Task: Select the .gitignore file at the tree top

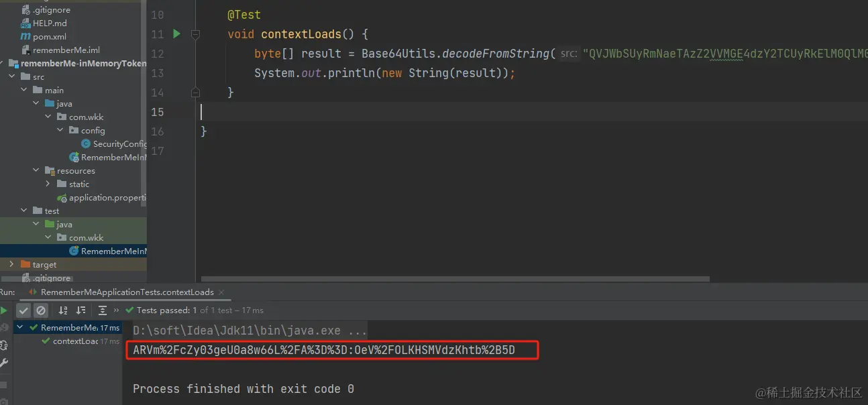Action: click(51, 10)
